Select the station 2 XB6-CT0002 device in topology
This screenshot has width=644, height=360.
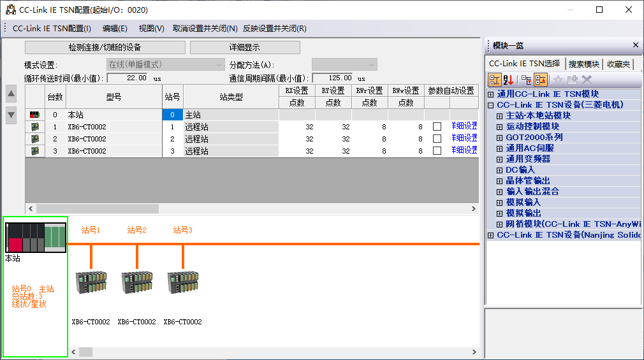[136, 282]
